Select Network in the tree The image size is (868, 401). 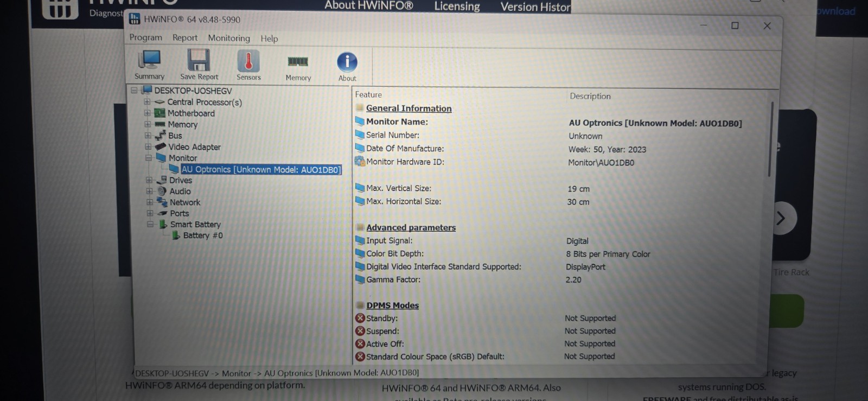tap(185, 202)
